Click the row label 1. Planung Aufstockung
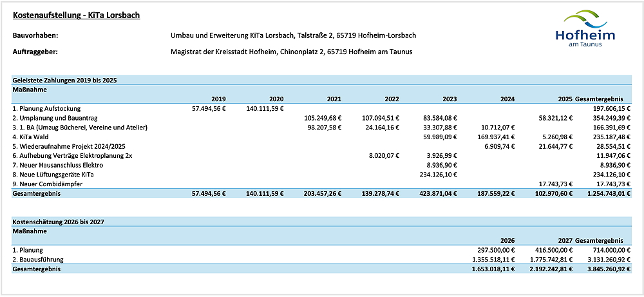This screenshot has height=297, width=644. point(46,109)
